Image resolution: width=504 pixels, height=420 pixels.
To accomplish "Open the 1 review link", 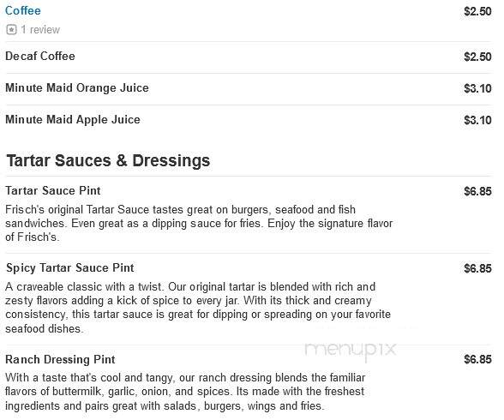I will click(x=40, y=29).
